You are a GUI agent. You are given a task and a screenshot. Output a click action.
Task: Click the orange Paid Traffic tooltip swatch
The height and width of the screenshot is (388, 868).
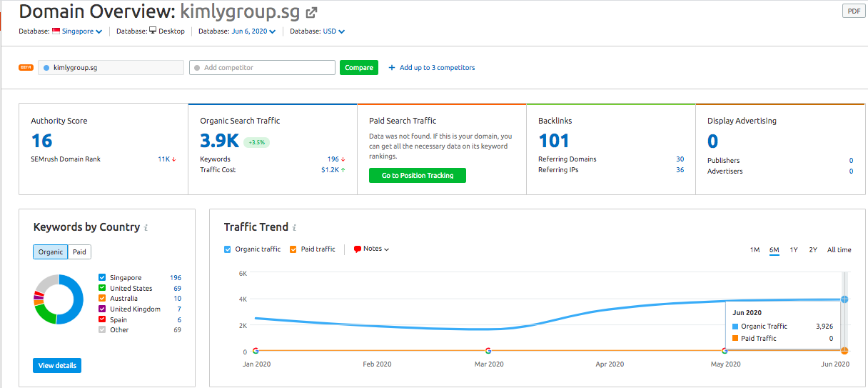pyautogui.click(x=735, y=339)
